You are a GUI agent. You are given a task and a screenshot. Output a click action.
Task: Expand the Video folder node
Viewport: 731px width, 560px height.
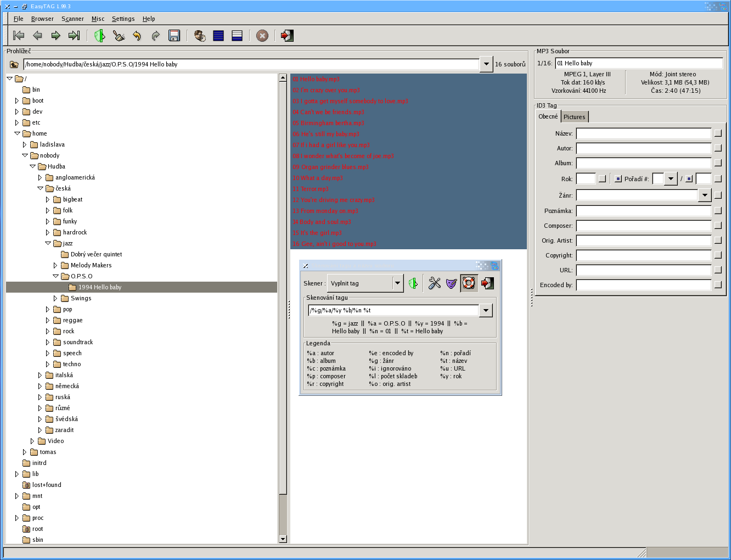pyautogui.click(x=32, y=441)
